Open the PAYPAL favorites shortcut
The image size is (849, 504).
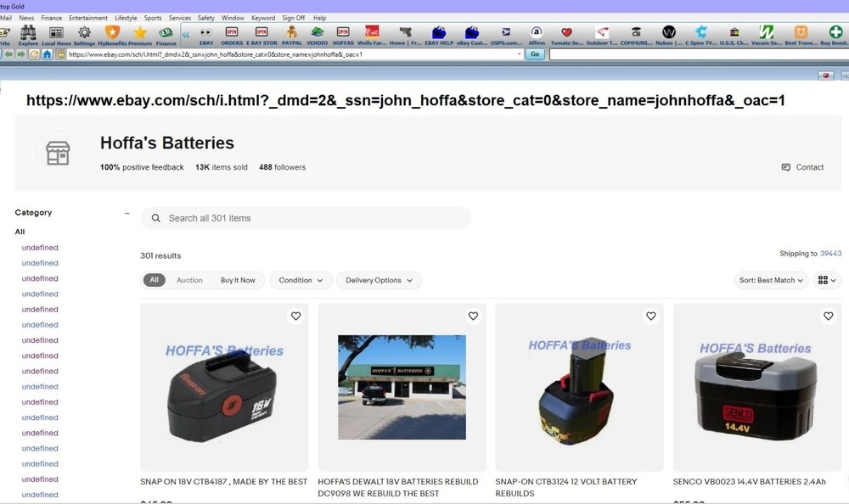(x=291, y=35)
